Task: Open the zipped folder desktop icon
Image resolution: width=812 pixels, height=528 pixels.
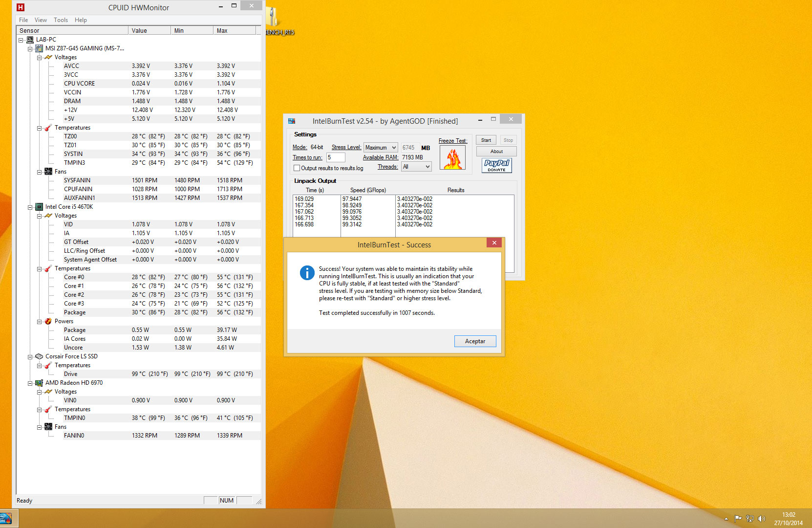Action: [273, 17]
